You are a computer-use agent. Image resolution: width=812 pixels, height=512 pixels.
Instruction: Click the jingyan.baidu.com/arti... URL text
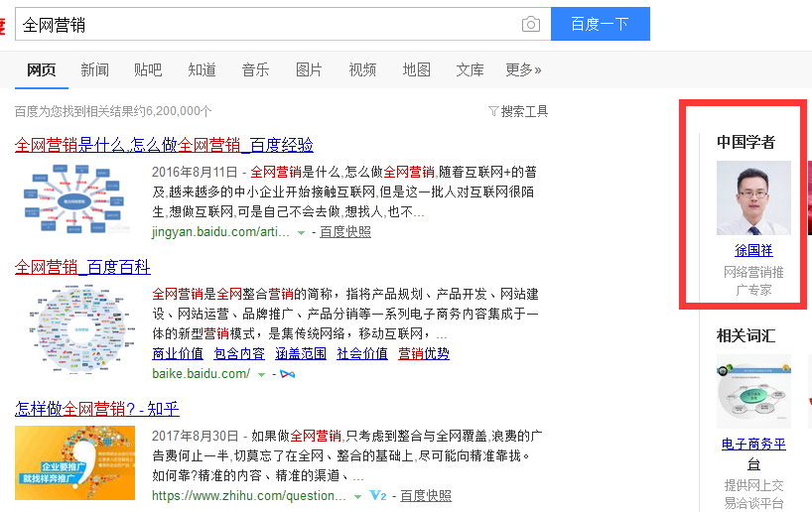tap(220, 232)
